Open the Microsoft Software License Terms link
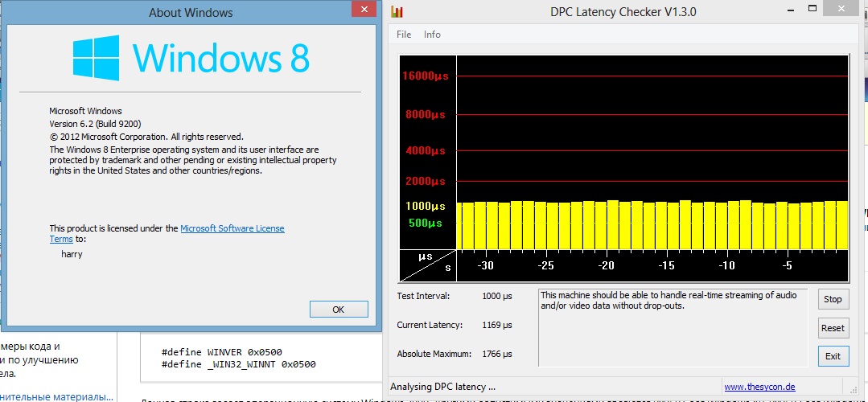The image size is (868, 402). click(x=232, y=228)
